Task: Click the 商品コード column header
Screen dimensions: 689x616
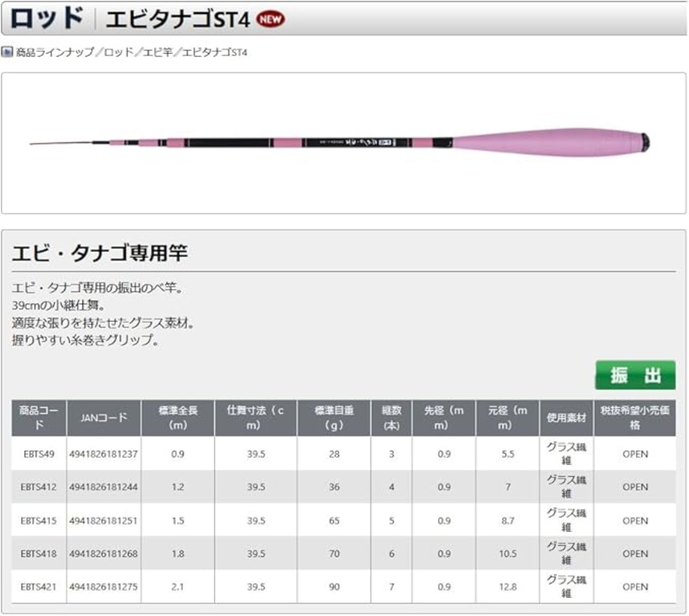Action: click(x=39, y=418)
